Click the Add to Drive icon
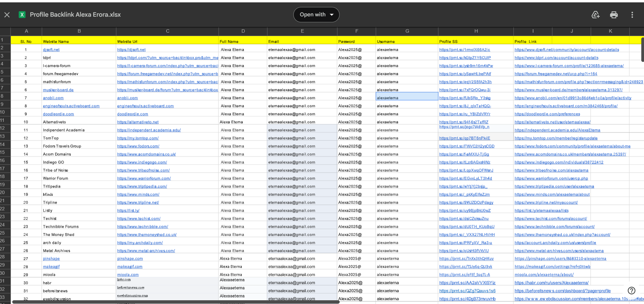 point(595,15)
